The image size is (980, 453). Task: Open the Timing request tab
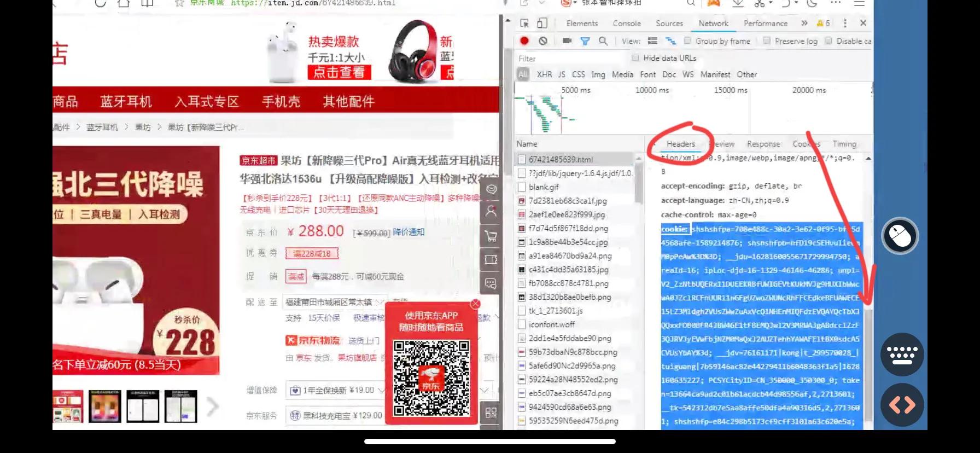tap(844, 144)
